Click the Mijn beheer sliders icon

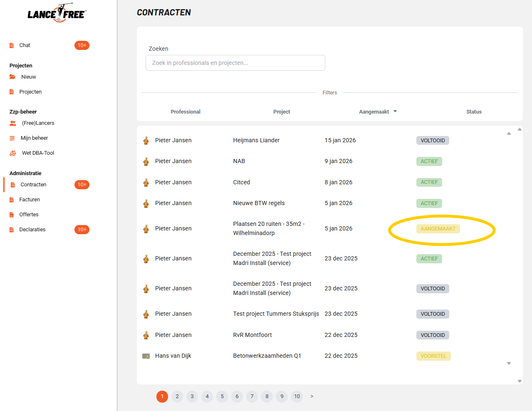[x=12, y=138]
